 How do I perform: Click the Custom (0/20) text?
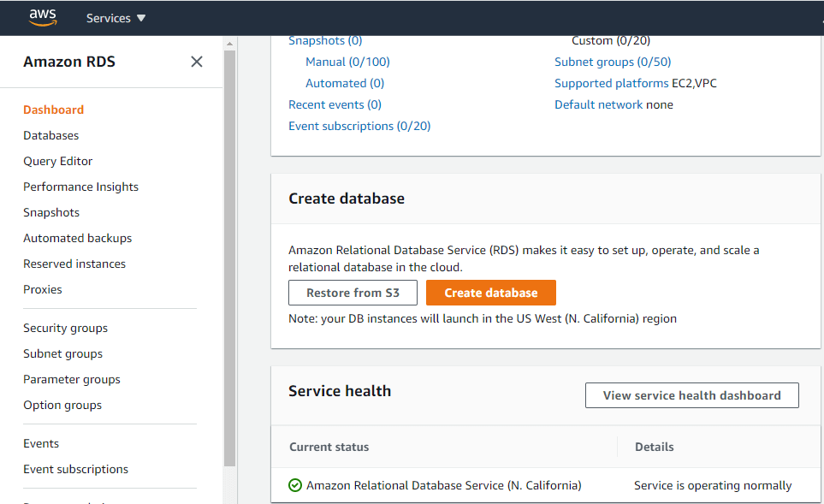pyautogui.click(x=611, y=40)
